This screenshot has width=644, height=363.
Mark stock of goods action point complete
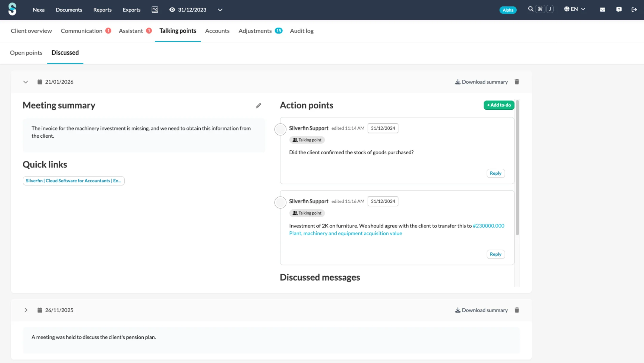pyautogui.click(x=280, y=129)
